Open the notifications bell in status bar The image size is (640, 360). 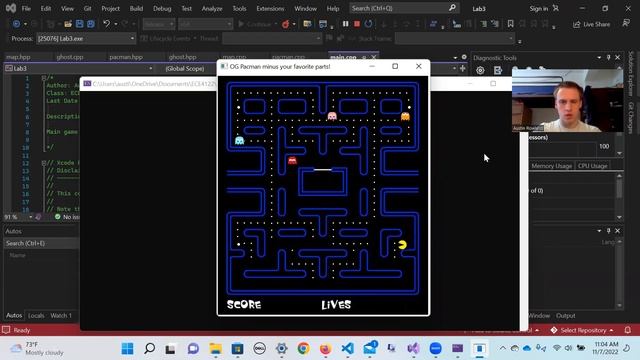click(x=627, y=330)
